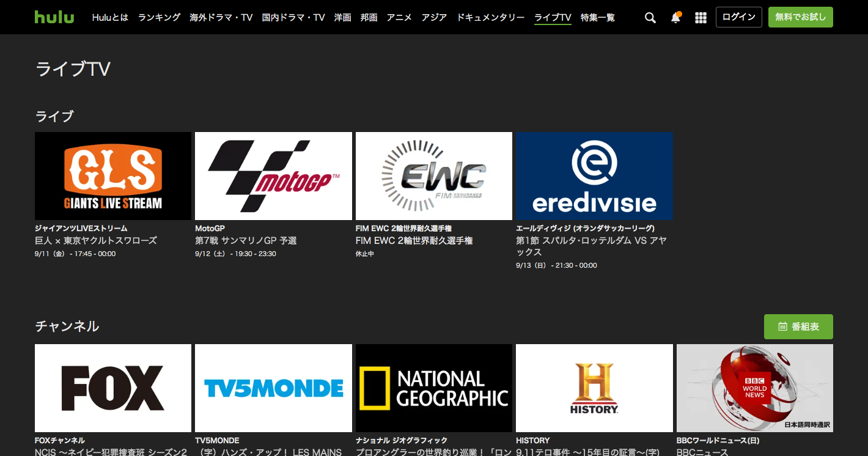The image size is (868, 456).
Task: Click the ナショナル ジオグラフィック label
Action: point(402,440)
